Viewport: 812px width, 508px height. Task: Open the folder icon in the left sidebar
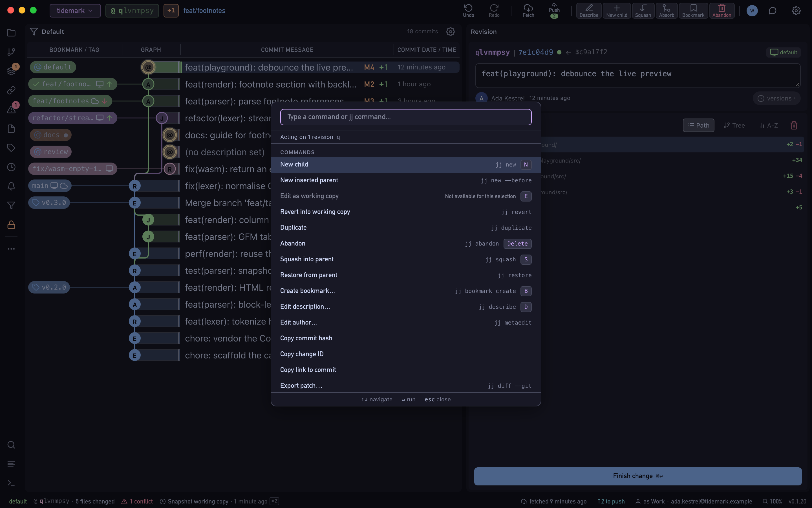click(x=11, y=32)
